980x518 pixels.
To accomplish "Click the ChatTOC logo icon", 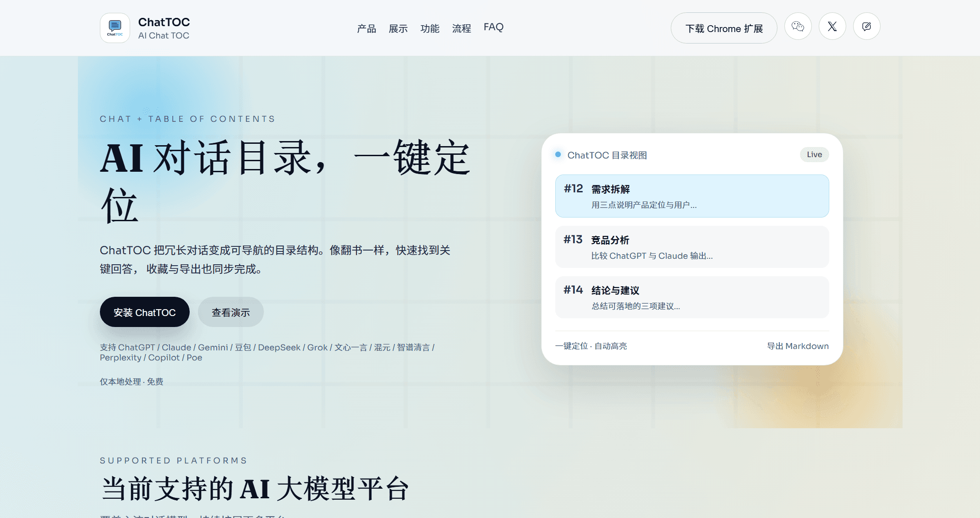I will click(x=115, y=28).
